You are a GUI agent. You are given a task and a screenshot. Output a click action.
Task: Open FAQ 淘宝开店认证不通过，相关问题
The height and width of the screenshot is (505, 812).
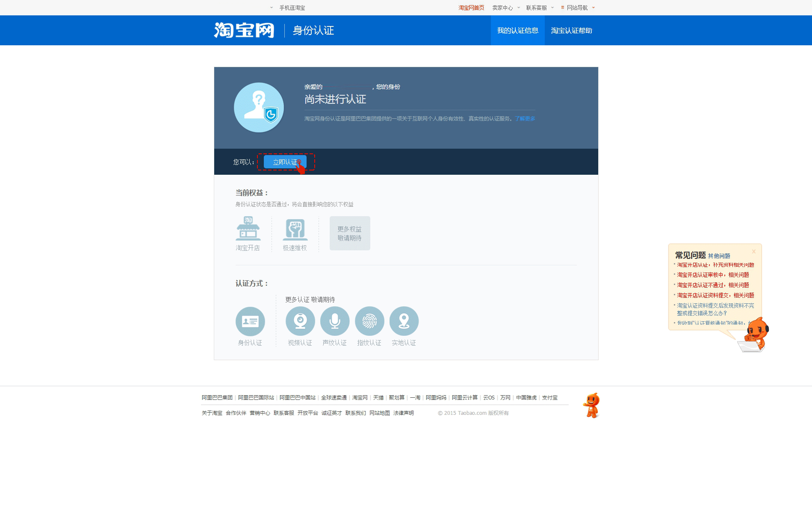(713, 285)
